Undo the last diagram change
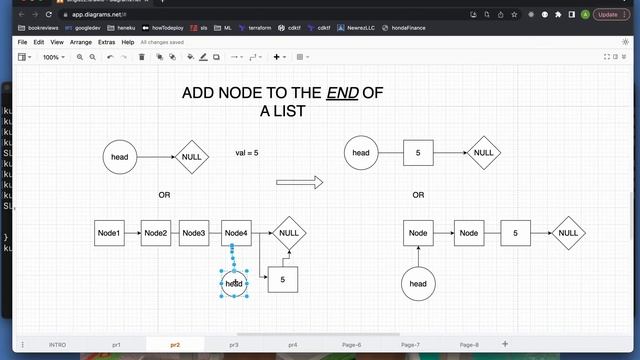 click(110, 57)
